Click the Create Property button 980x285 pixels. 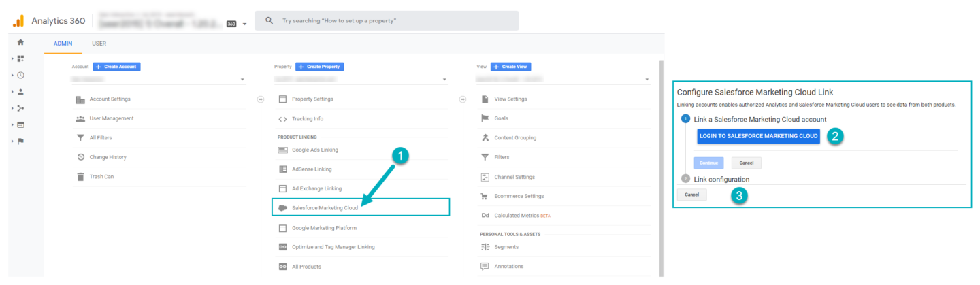pyautogui.click(x=319, y=67)
